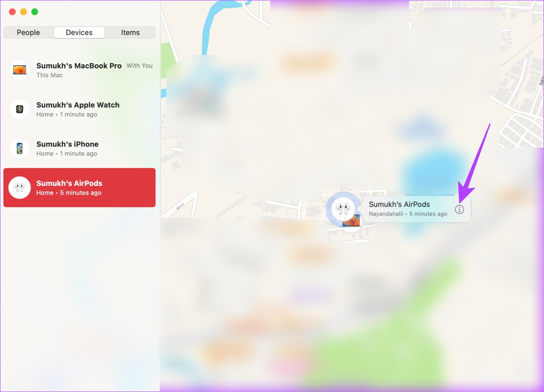Choose Sumukh's iPhone from the device list
The width and height of the screenshot is (544, 392).
click(x=80, y=149)
